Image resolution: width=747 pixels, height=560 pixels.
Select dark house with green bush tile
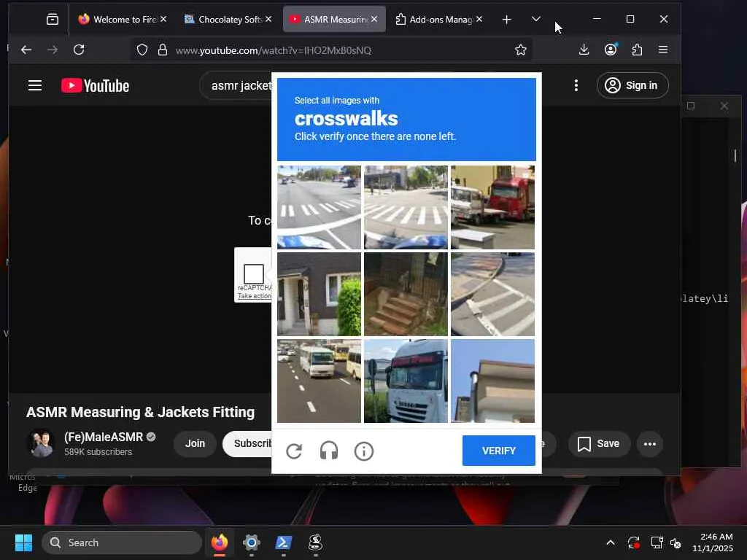(x=320, y=294)
